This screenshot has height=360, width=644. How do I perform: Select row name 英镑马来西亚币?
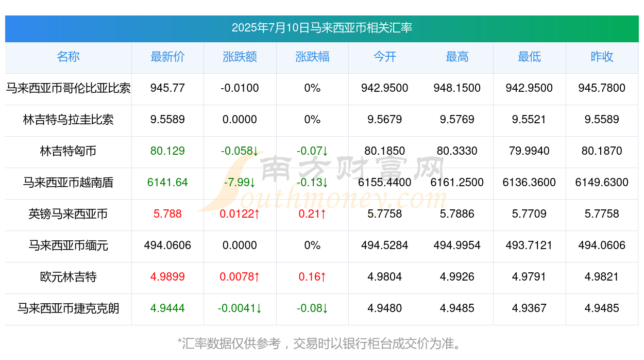pyautogui.click(x=68, y=214)
